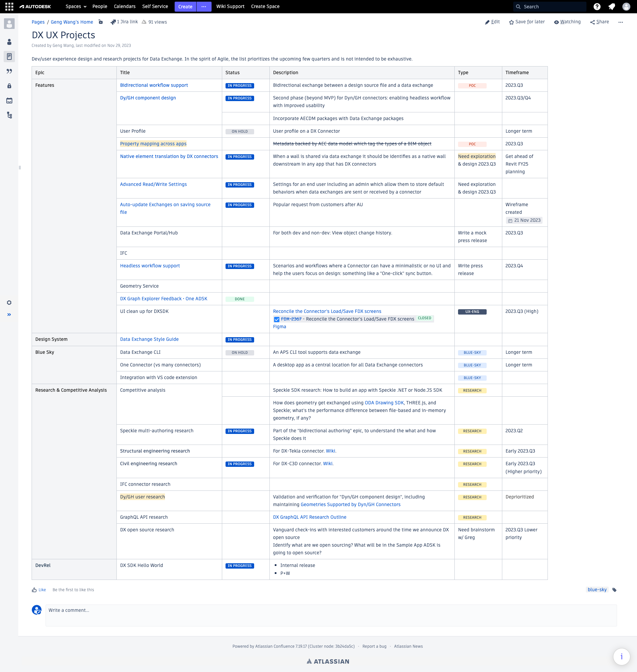Image resolution: width=637 pixels, height=672 pixels.
Task: Open DX GraphQL API Research Outline link
Action: pos(310,517)
